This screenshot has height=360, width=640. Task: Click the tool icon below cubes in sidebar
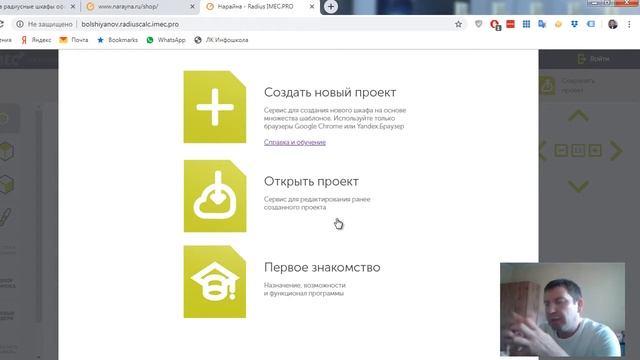(5, 217)
